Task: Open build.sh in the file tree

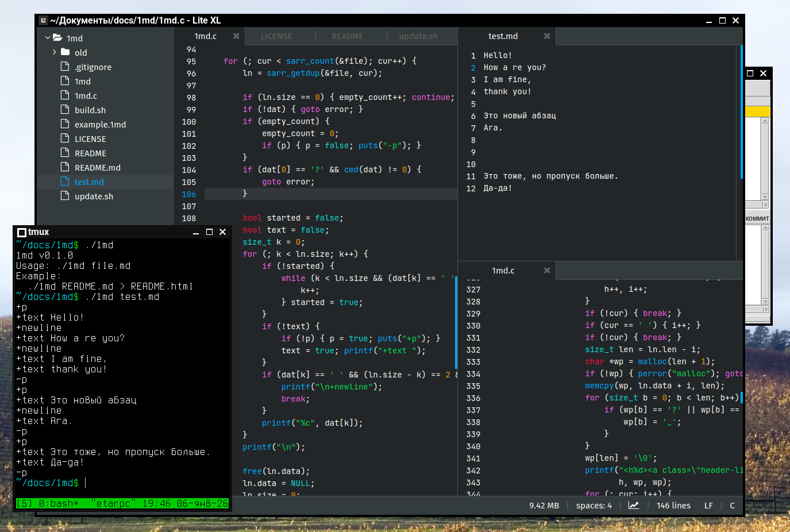Action: 90,110
